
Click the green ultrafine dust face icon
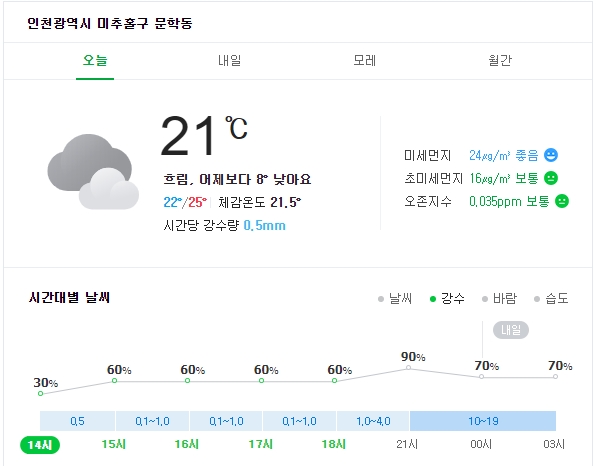551,178
